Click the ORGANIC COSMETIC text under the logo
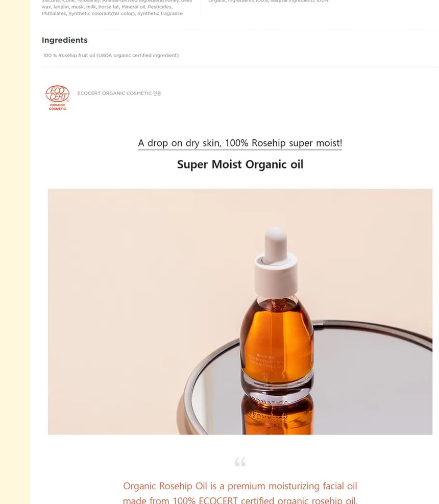Viewport: 439px width, 504px height. tap(58, 107)
